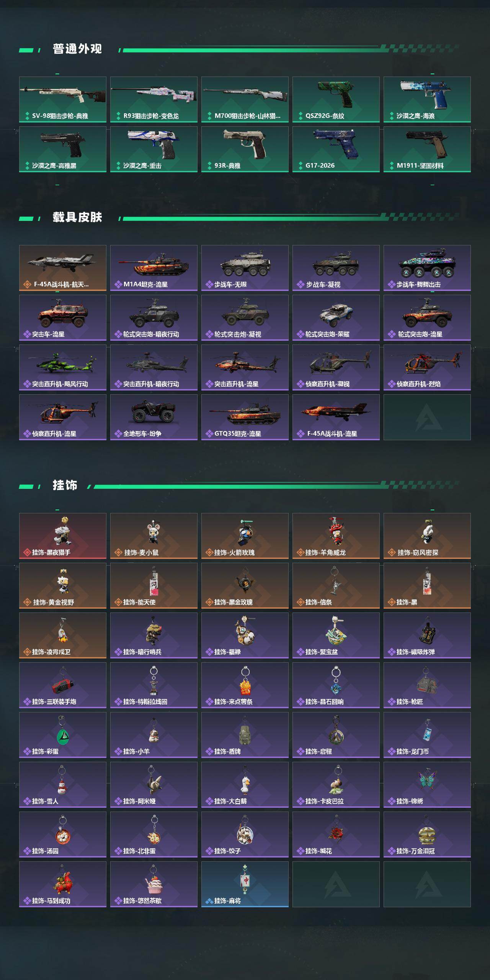This screenshot has width=490, height=980.
Task: Select the SV-98 sniper rifle skin card
Action: click(63, 100)
